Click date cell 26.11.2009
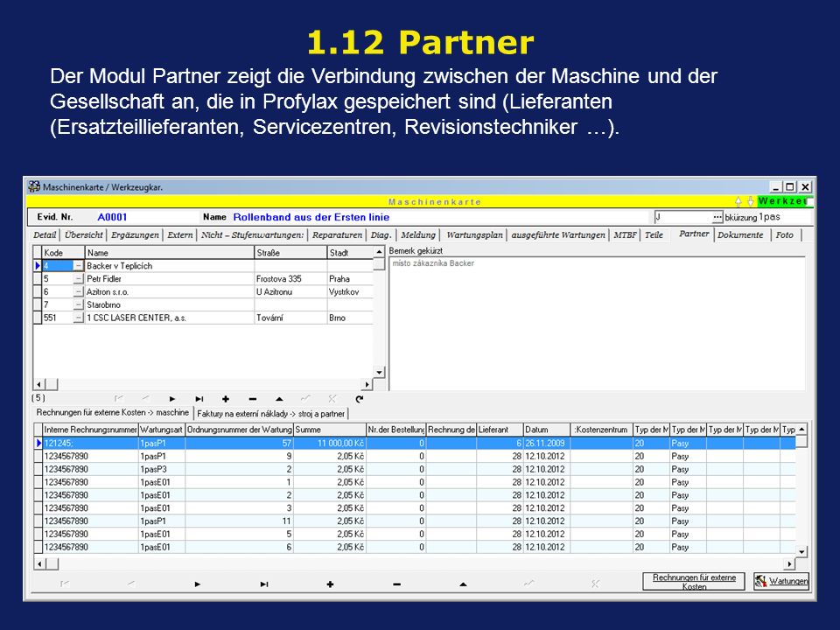This screenshot has height=630, width=840. coord(546,444)
